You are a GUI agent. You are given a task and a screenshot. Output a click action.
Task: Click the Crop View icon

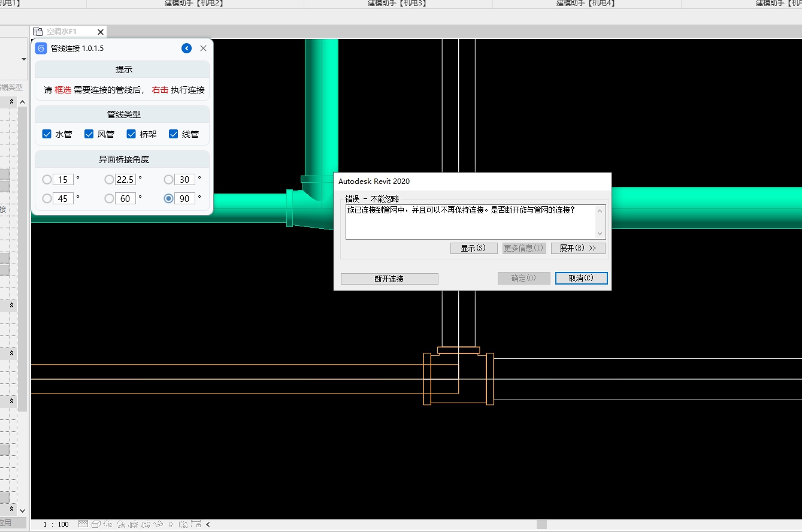[134, 524]
